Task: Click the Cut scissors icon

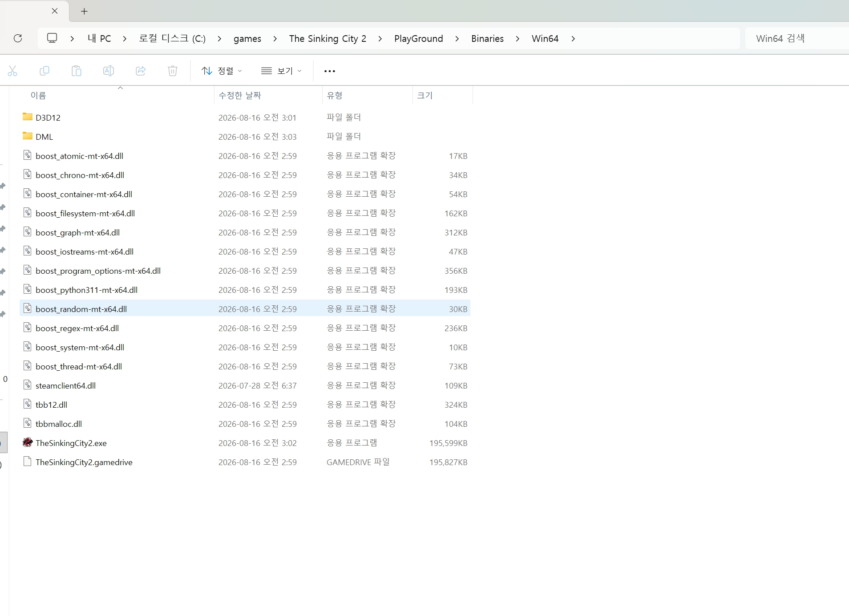Action: tap(12, 71)
